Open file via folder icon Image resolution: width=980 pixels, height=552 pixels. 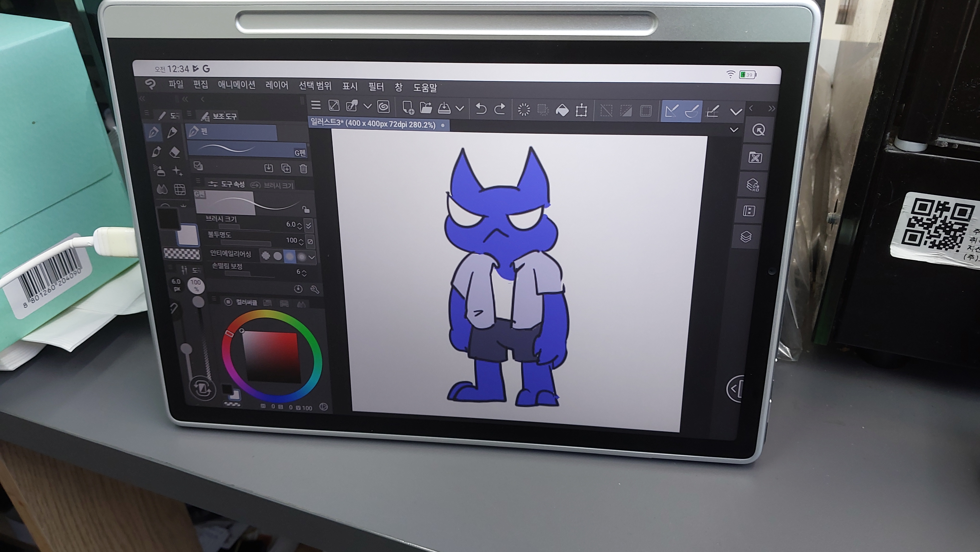click(426, 108)
